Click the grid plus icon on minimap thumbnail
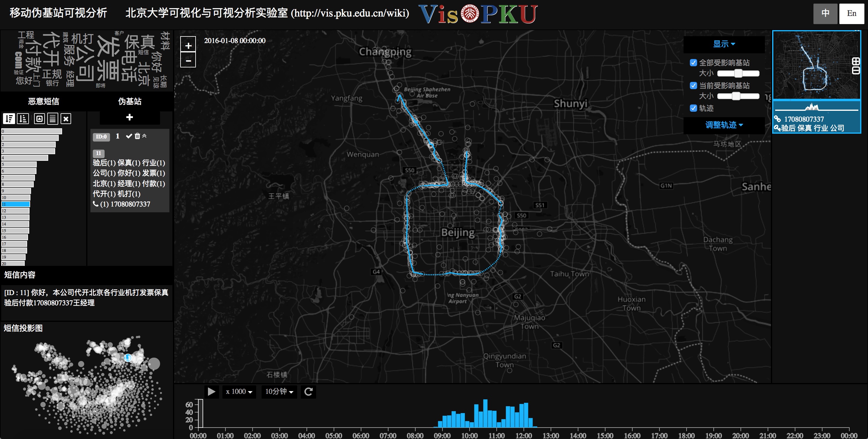This screenshot has height=439, width=868. tap(856, 61)
